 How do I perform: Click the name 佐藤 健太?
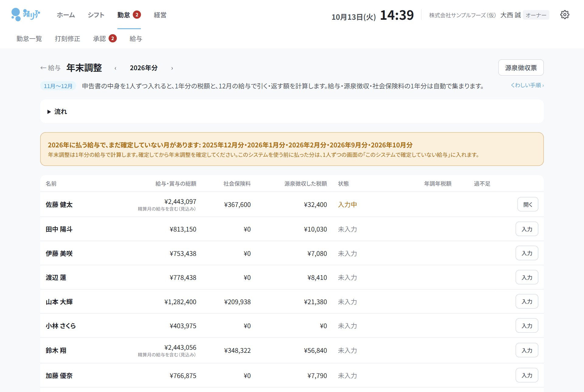[x=59, y=205]
